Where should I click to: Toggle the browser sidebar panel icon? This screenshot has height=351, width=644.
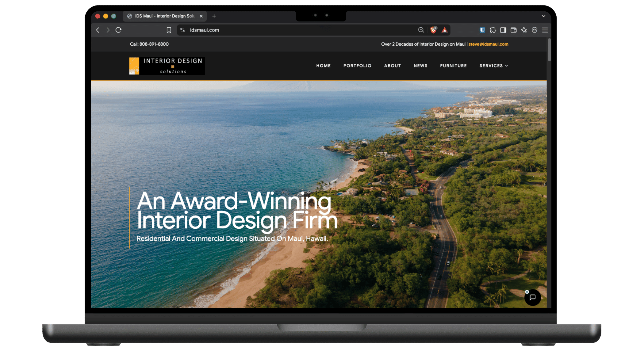click(x=503, y=30)
